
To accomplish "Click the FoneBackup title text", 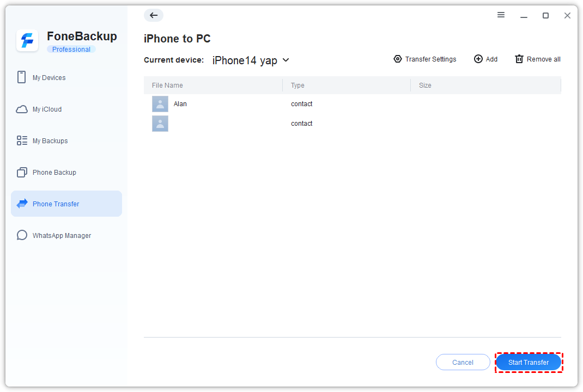I will click(x=82, y=36).
